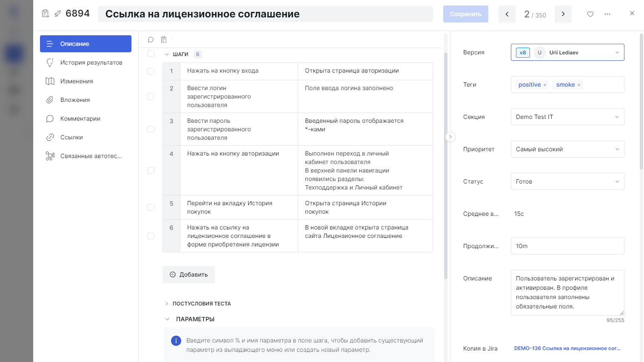644x362 pixels.
Task: Collapse the ПАРАМЕТРЫ section
Action: (x=167, y=319)
